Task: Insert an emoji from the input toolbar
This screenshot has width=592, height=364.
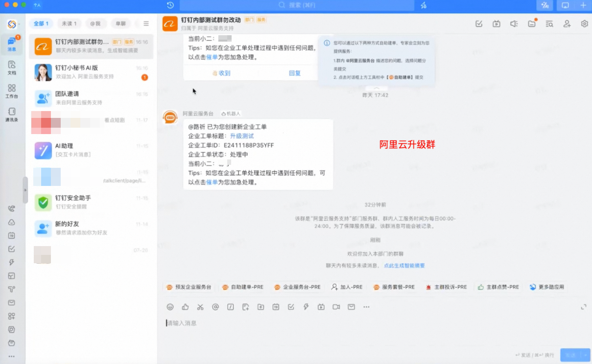Action: click(170, 307)
